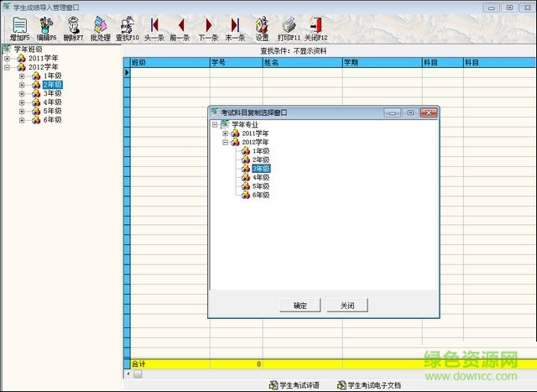Open 设置 settings from the toolbar
This screenshot has width=537, height=392.
click(262, 28)
